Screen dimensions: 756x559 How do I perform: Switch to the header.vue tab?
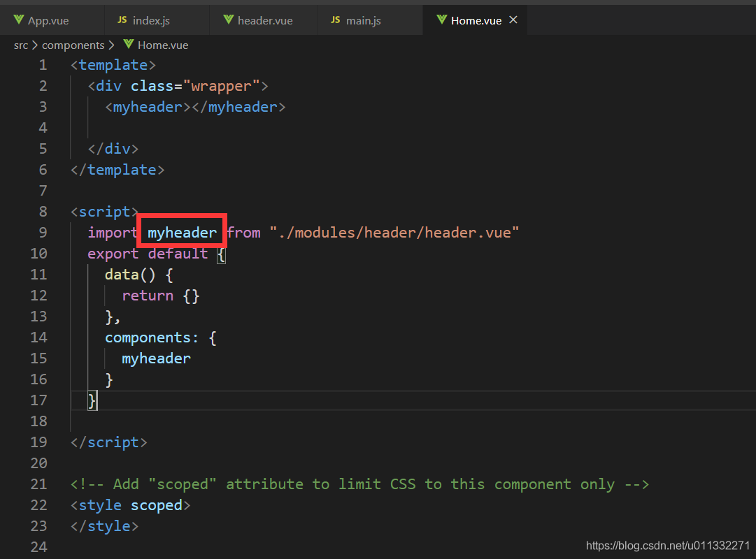(264, 20)
